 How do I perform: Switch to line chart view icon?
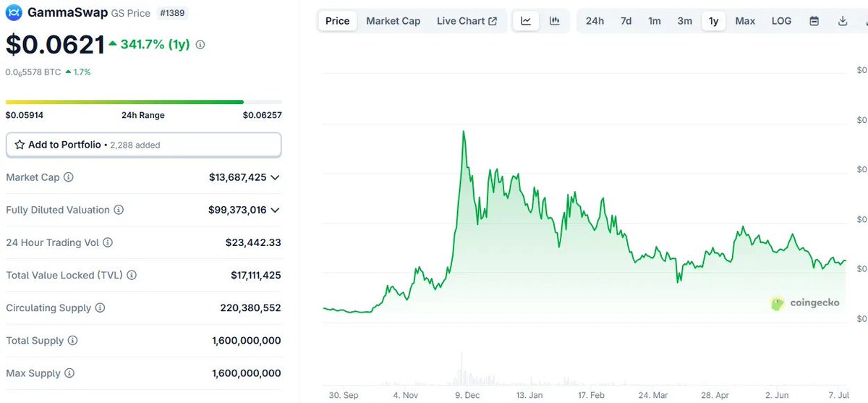pyautogui.click(x=526, y=21)
